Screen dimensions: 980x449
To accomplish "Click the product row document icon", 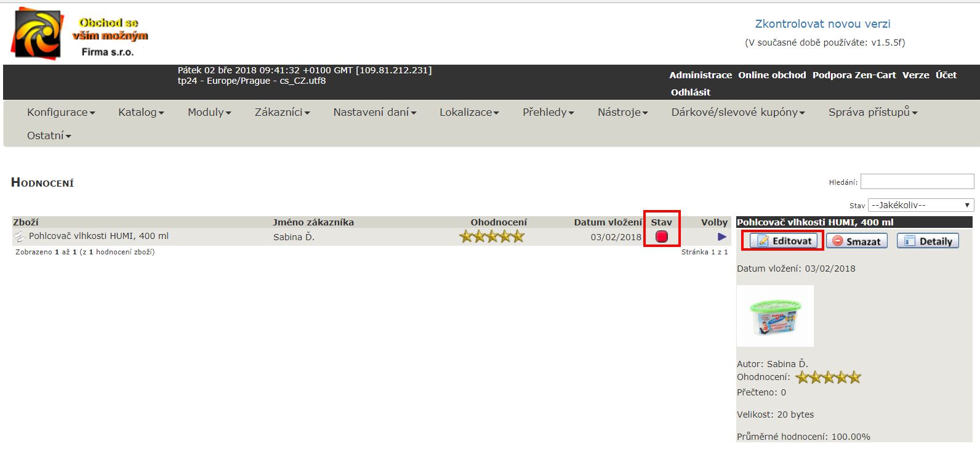I will coord(20,237).
